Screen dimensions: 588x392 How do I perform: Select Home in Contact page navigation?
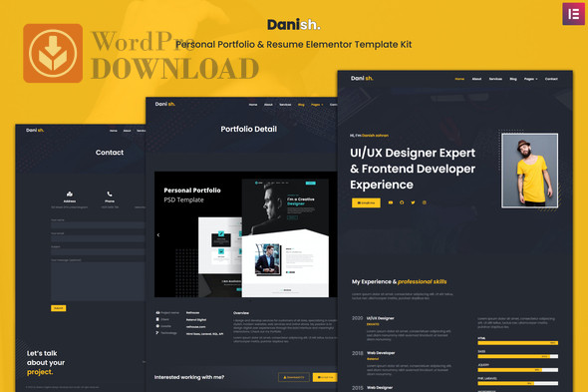pos(114,131)
